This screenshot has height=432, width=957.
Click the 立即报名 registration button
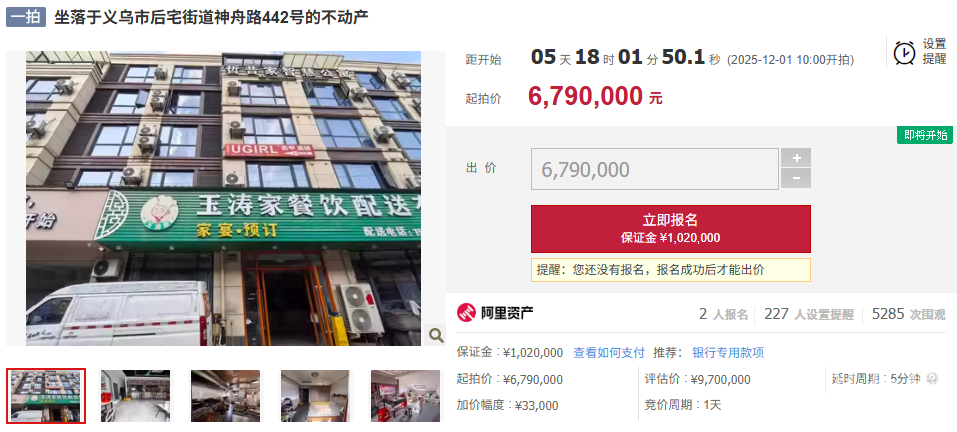[671, 229]
